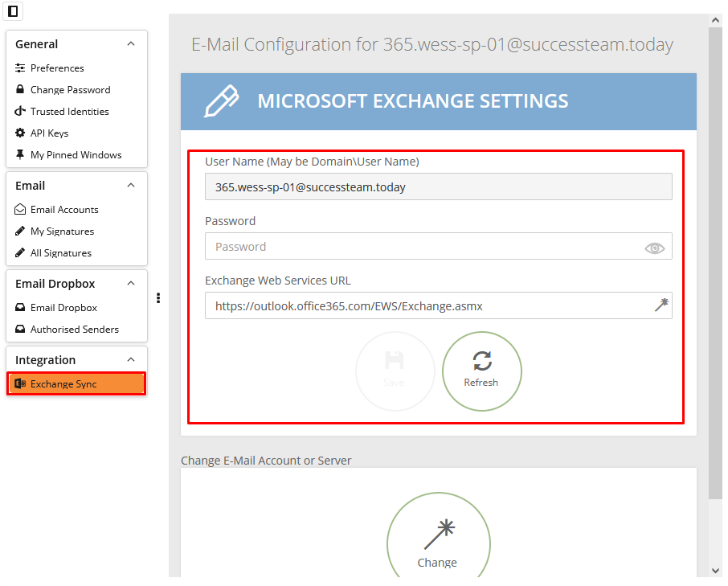Click the Email Dropbox inbox icon
The image size is (728, 586).
pos(20,307)
